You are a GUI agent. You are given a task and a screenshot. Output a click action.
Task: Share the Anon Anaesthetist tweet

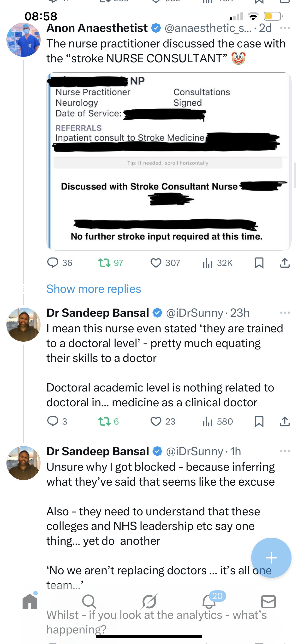[x=285, y=263]
